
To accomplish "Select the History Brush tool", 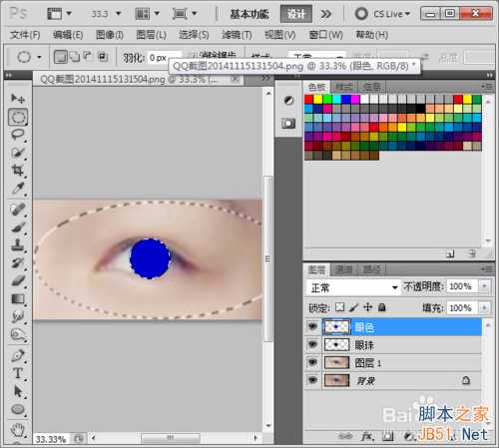I will tap(17, 263).
